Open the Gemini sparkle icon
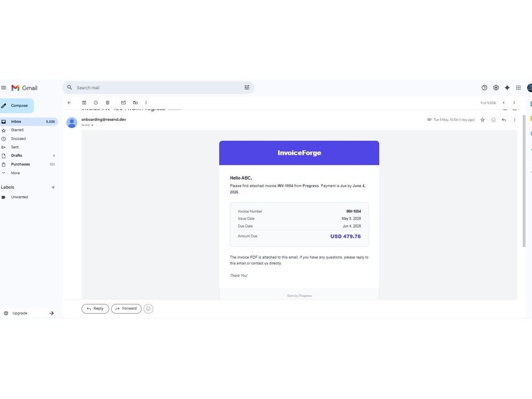 [507, 88]
